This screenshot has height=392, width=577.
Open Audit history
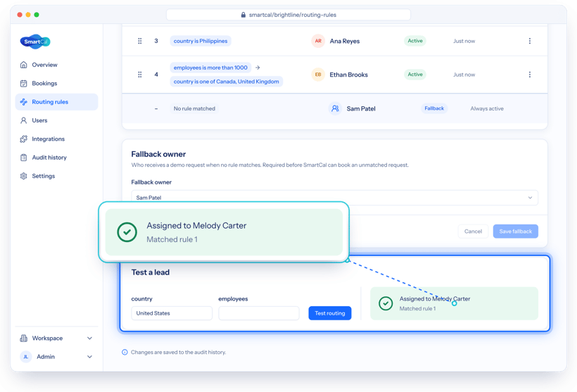(x=57, y=158)
